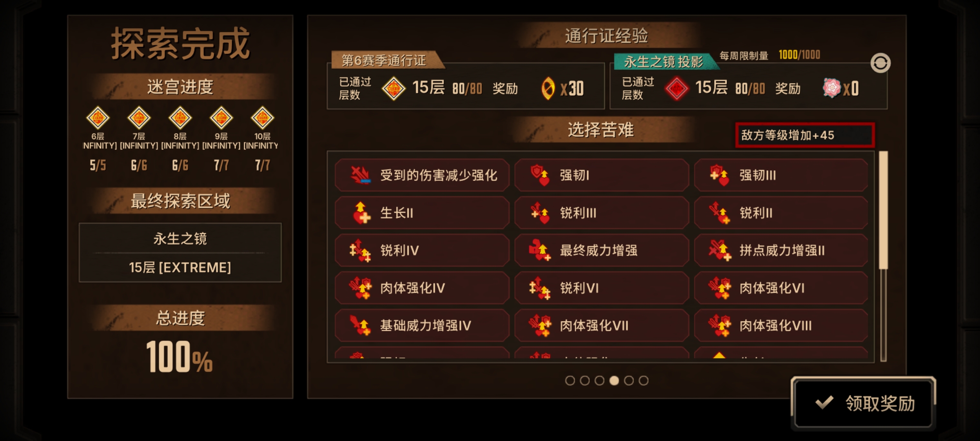Click the hardship list scrollbar thumb
This screenshot has width=980, height=441.
click(x=883, y=210)
